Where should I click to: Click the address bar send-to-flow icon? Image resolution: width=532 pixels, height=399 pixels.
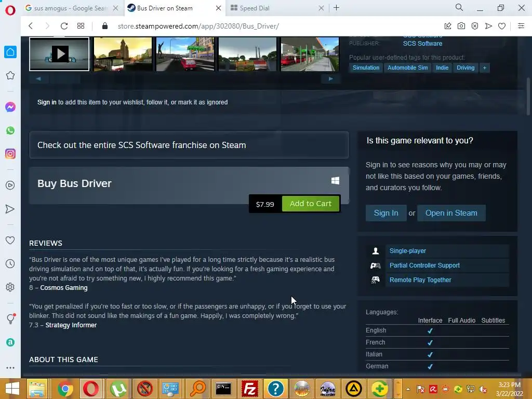tap(488, 26)
